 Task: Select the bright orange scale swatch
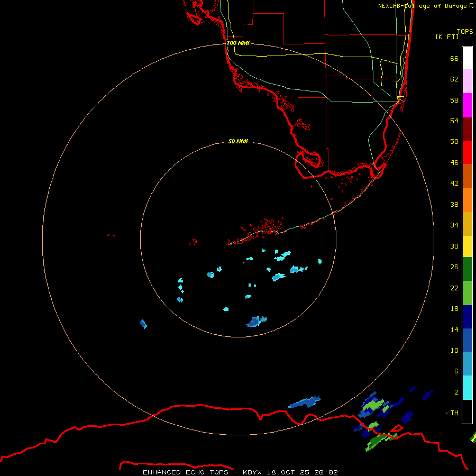467,200
